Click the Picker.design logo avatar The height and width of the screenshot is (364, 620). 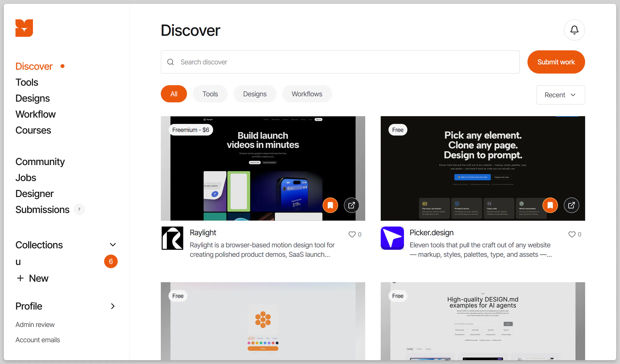[392, 238]
